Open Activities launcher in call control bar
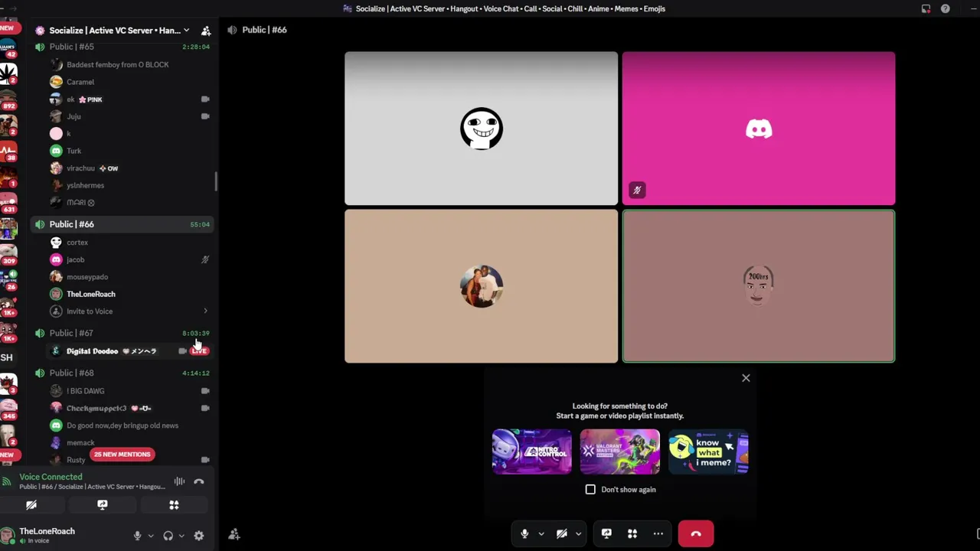 (632, 533)
